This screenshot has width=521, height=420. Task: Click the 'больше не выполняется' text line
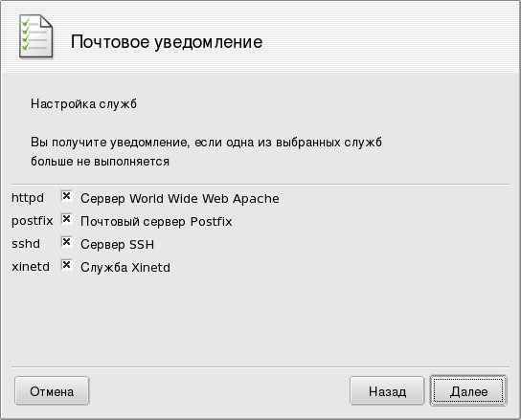(100, 162)
